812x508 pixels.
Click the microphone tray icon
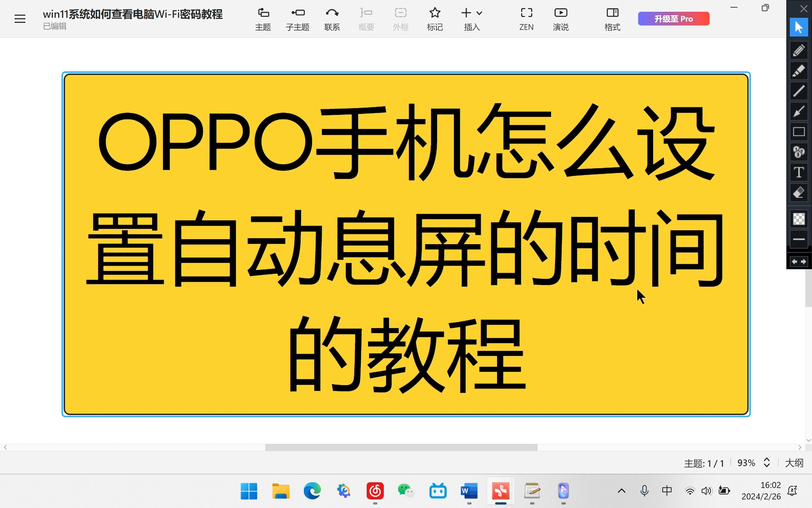[x=644, y=491]
